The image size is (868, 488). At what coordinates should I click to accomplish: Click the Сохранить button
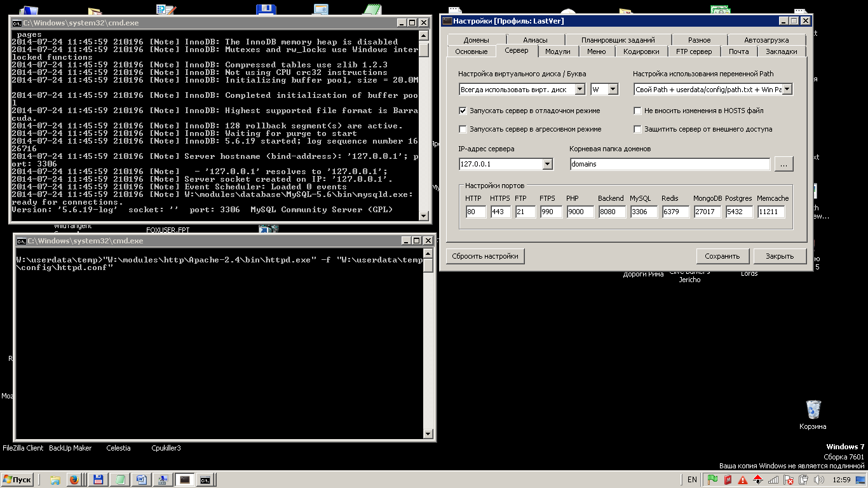722,256
